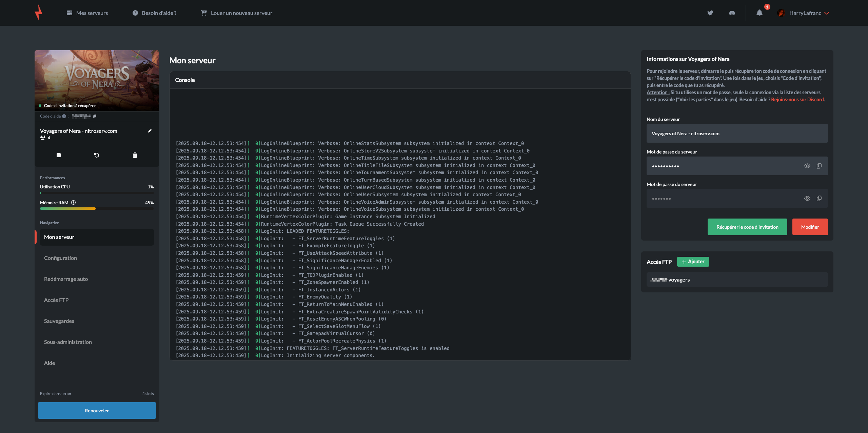Click Récupérer le code d'invitation button

tap(747, 227)
